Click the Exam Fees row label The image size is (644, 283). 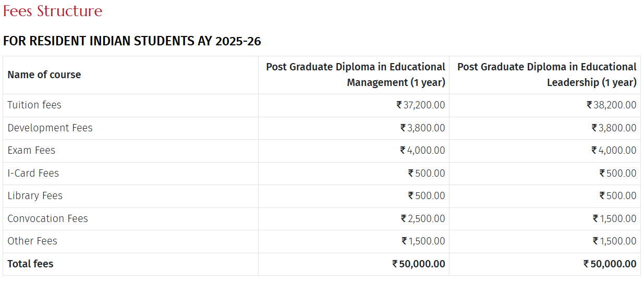[x=31, y=150]
